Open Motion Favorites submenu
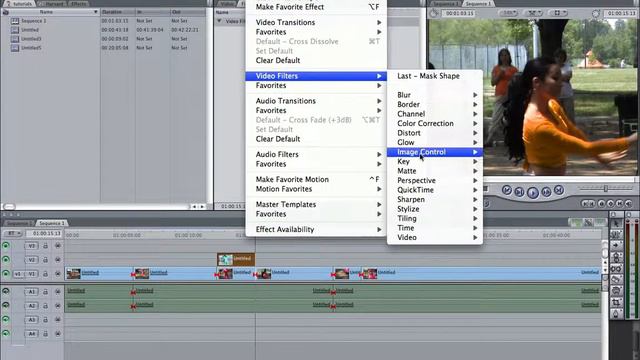Viewport: 640px width, 360px height. click(316, 189)
